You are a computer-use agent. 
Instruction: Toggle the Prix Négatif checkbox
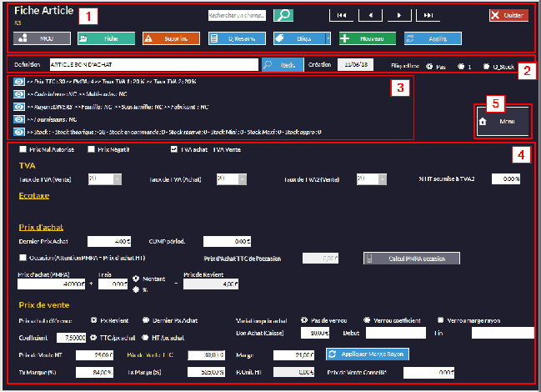(x=91, y=150)
